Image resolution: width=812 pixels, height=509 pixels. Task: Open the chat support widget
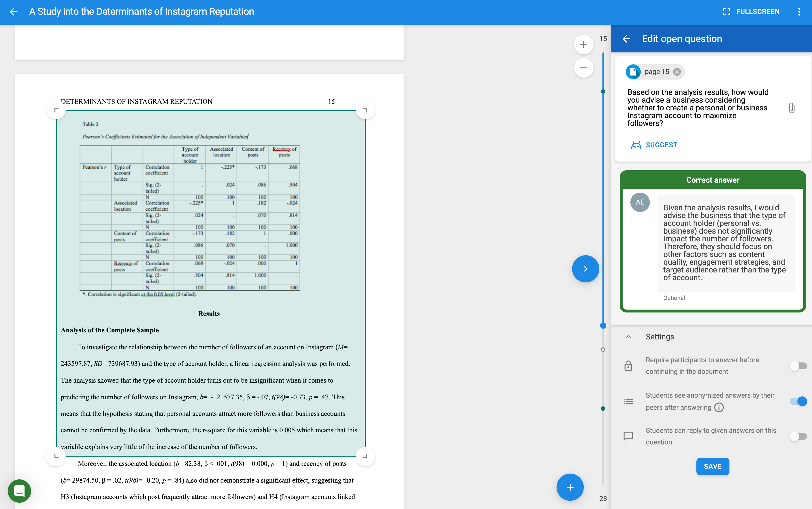(19, 491)
